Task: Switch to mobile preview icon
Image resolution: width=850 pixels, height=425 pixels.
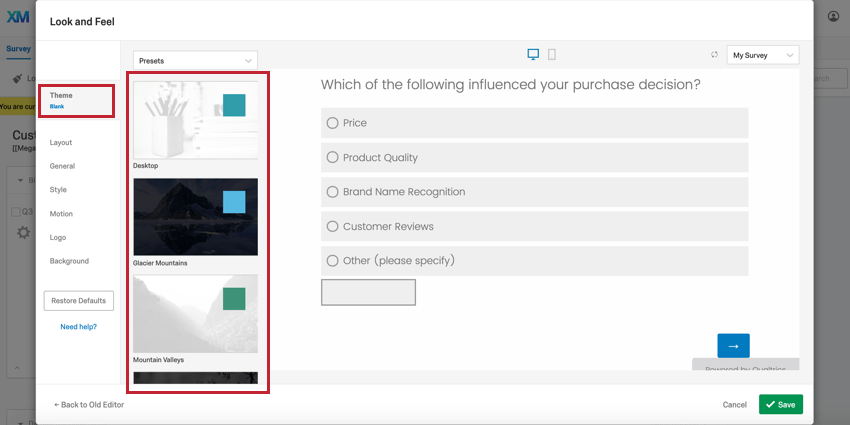Action: click(552, 54)
